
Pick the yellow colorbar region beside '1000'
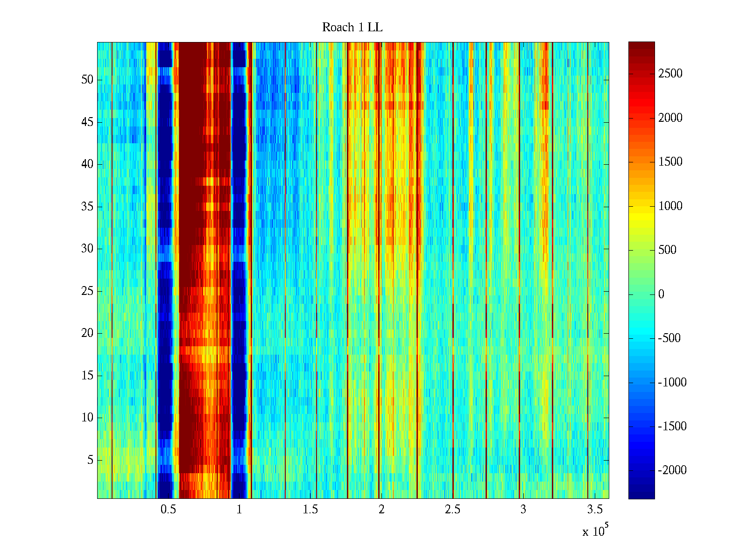pyautogui.click(x=641, y=206)
